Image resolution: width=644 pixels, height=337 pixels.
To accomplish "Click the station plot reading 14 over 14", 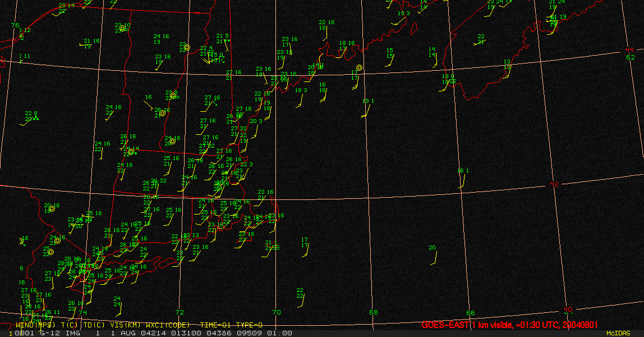I will click(x=433, y=57).
